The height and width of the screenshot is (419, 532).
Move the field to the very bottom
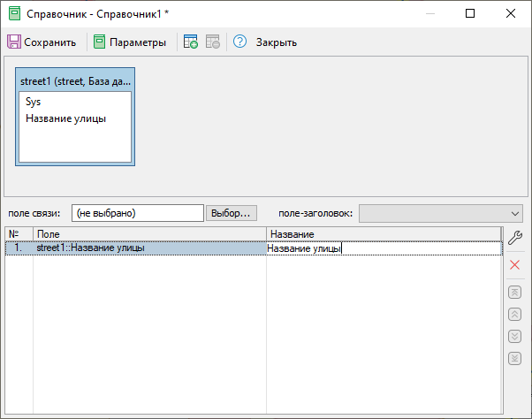[x=515, y=358]
